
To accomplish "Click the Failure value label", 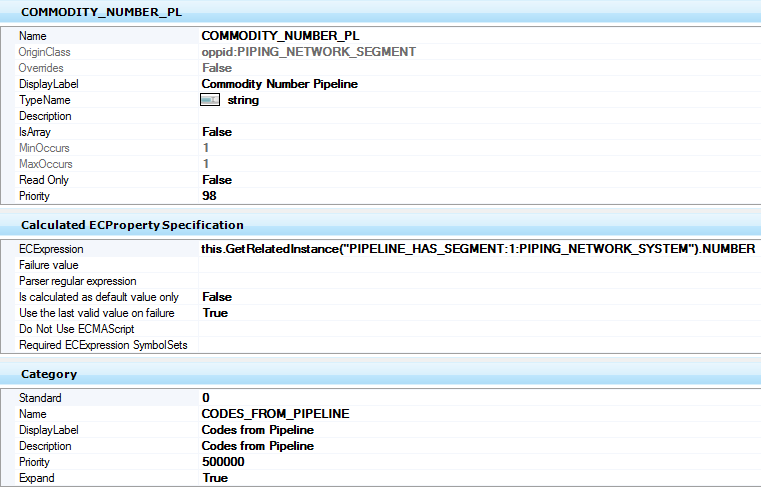I will [x=49, y=265].
